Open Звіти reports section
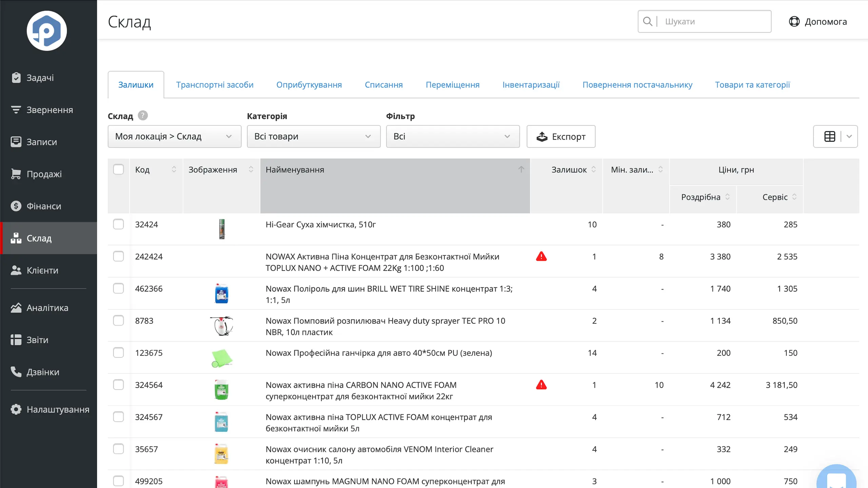868x488 pixels. [x=48, y=340]
